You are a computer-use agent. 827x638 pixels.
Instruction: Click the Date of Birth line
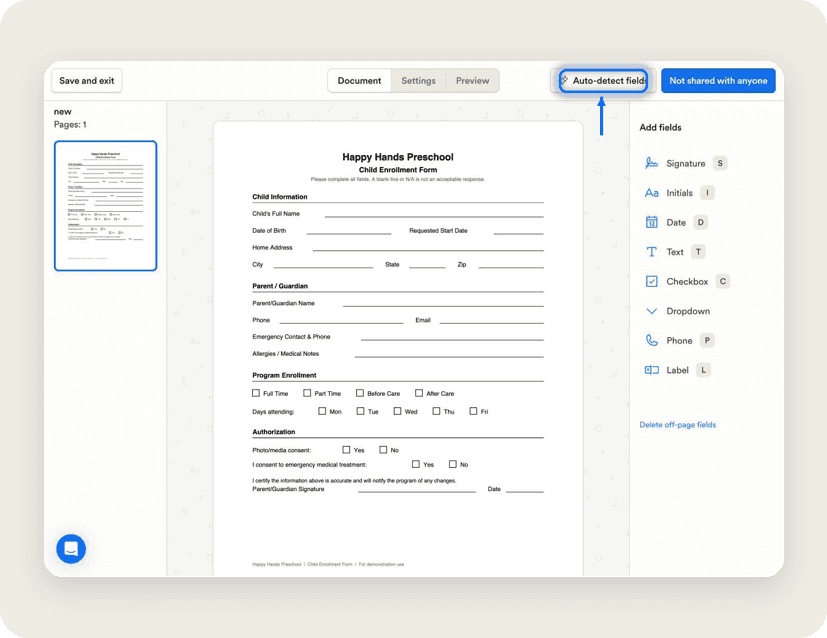(349, 233)
